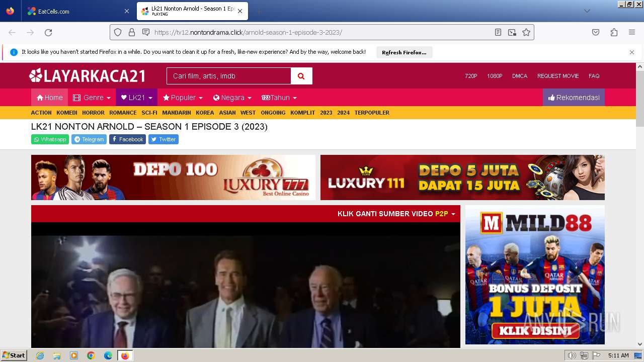Share the page via Whatsapp

50,139
